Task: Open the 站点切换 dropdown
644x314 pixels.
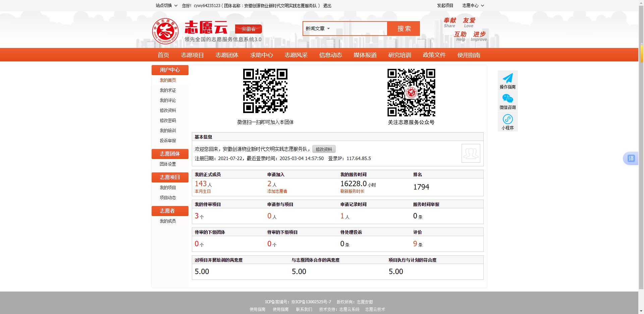Action: [x=167, y=5]
